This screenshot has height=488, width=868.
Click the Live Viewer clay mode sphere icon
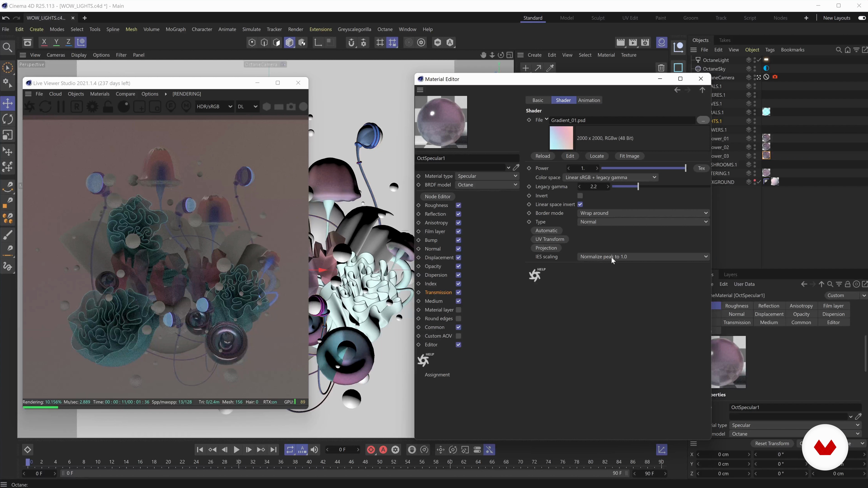tap(124, 107)
